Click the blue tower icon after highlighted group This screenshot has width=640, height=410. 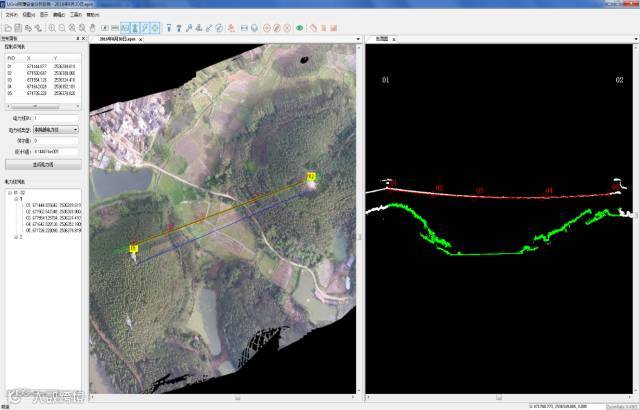[x=169, y=28]
